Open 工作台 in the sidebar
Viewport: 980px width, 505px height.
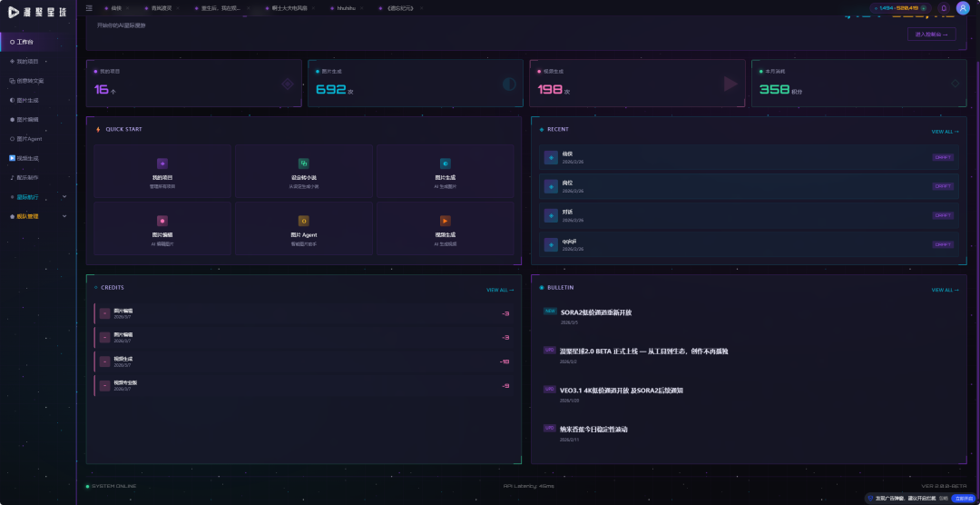(x=38, y=42)
